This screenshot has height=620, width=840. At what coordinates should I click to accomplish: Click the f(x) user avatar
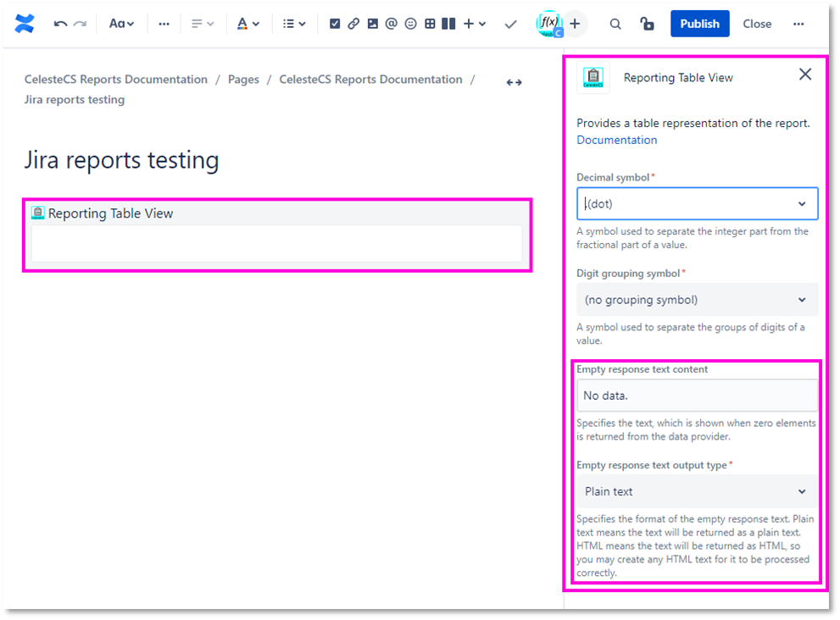click(x=549, y=24)
